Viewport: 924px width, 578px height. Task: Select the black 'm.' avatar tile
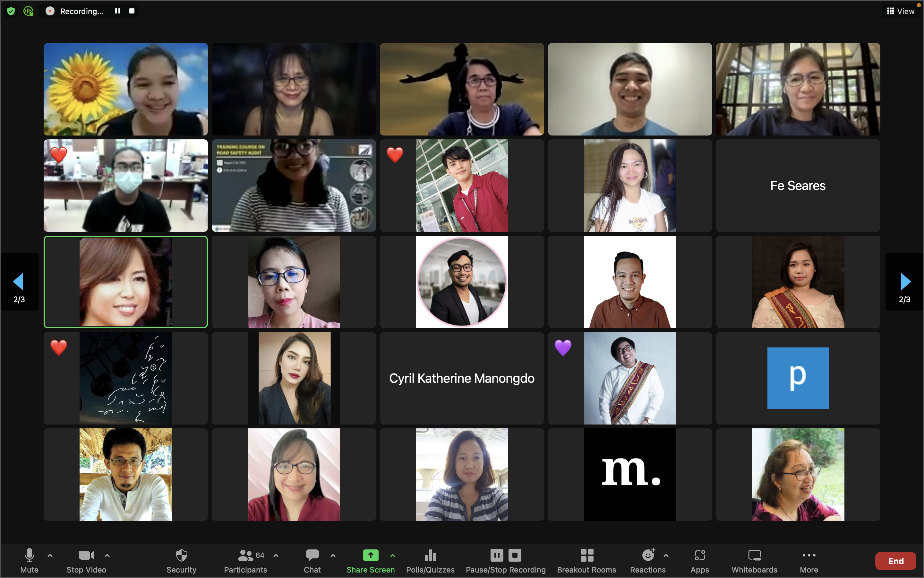click(x=630, y=474)
